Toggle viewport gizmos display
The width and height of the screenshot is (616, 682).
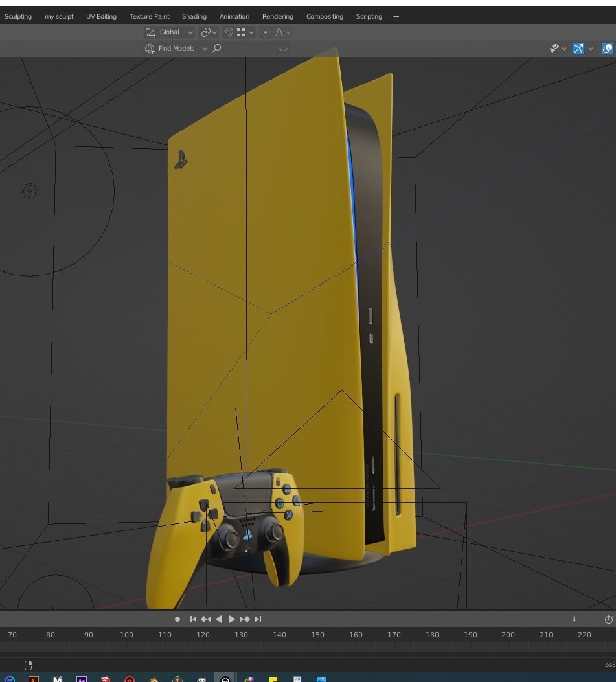point(578,49)
